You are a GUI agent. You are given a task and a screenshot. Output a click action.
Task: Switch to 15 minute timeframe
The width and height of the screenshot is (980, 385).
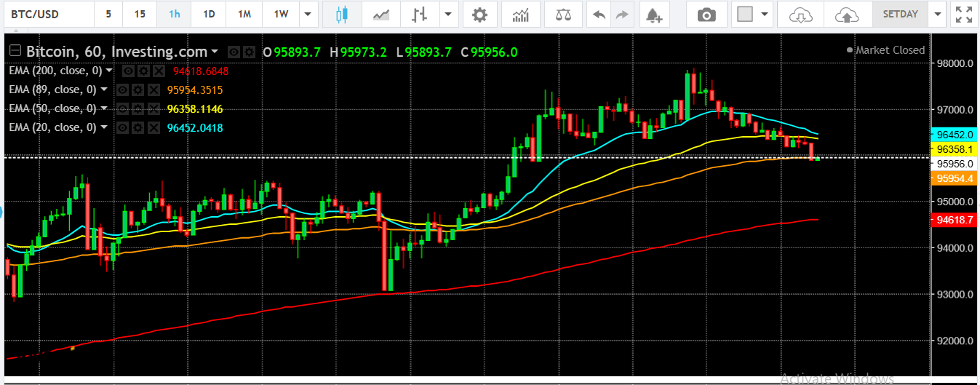click(x=139, y=15)
